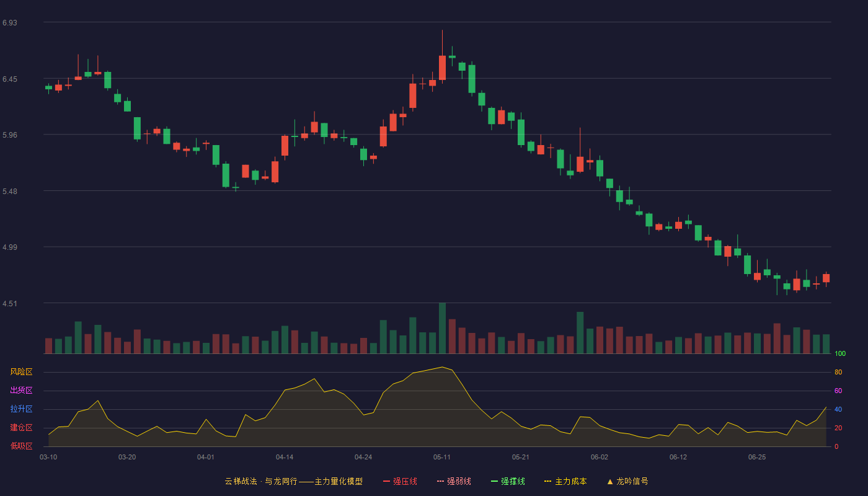Image resolution: width=868 pixels, height=496 pixels.
Task: Click the 4.99 price axis label
Action: coord(10,247)
